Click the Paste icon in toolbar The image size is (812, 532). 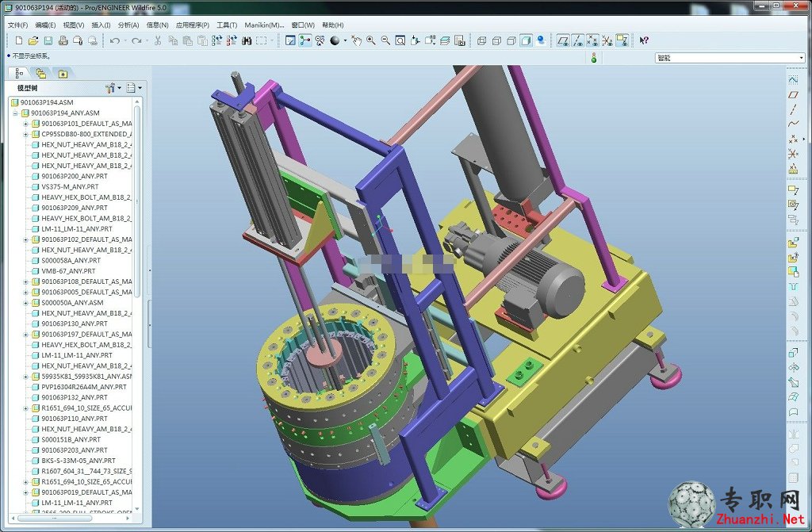coord(187,40)
